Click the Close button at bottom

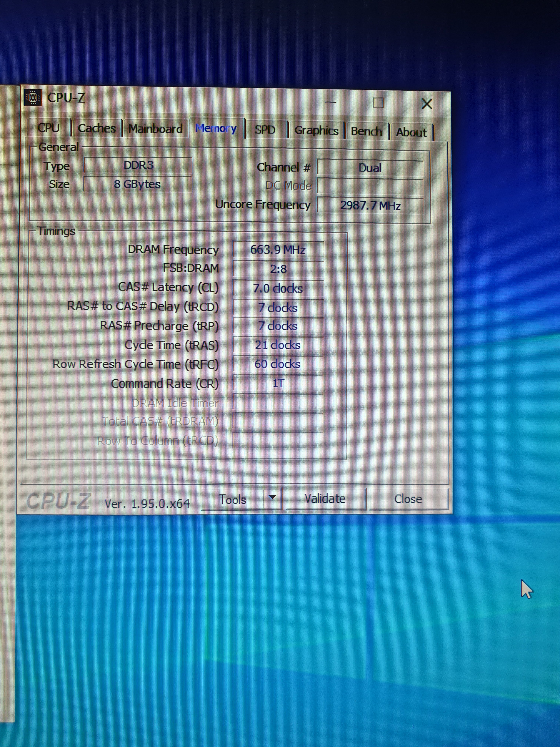pyautogui.click(x=408, y=499)
